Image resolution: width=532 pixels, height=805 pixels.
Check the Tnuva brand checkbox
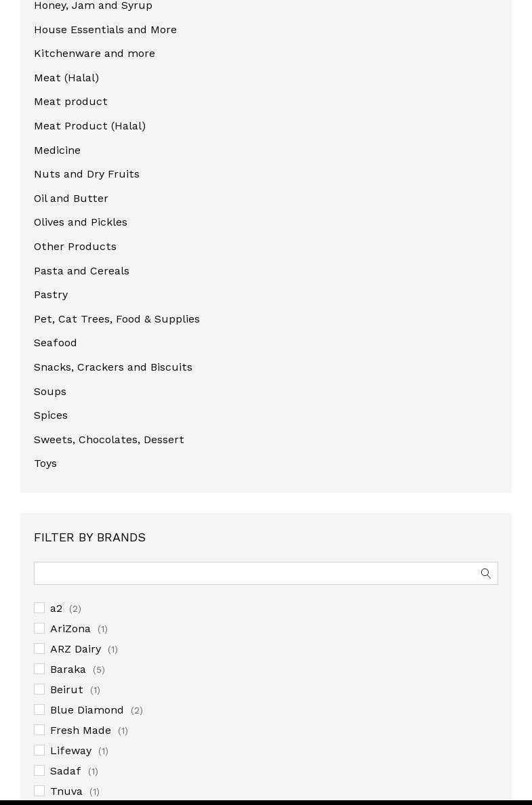point(39,791)
